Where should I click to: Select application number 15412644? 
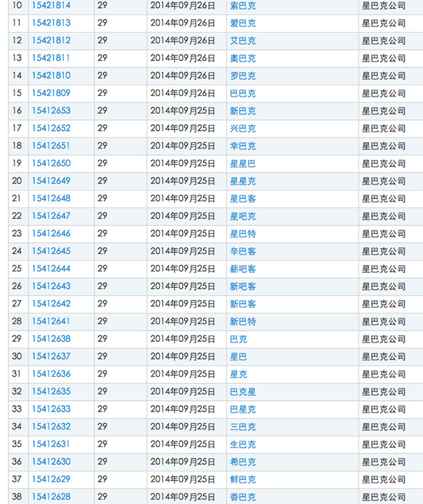pos(51,269)
